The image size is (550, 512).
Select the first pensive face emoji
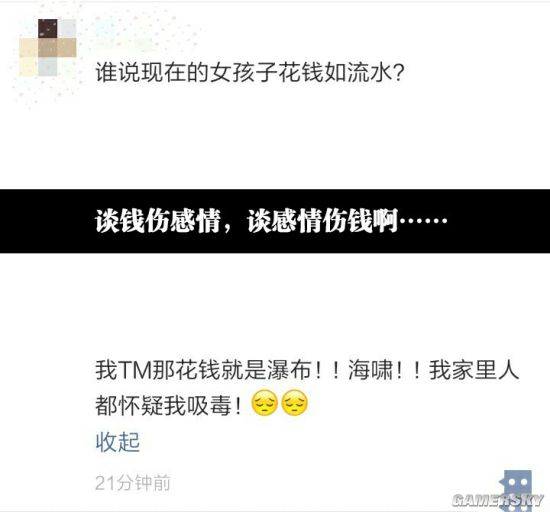(264, 403)
